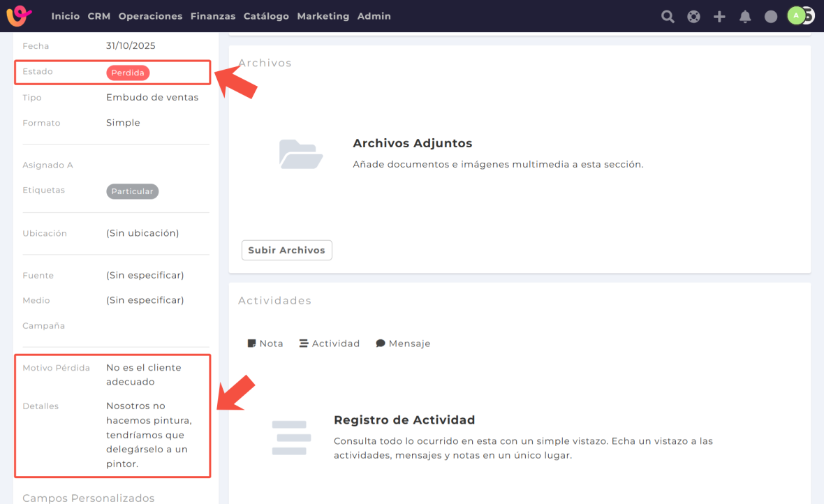Click the plus quick-add icon
This screenshot has width=824, height=504.
[x=719, y=16]
